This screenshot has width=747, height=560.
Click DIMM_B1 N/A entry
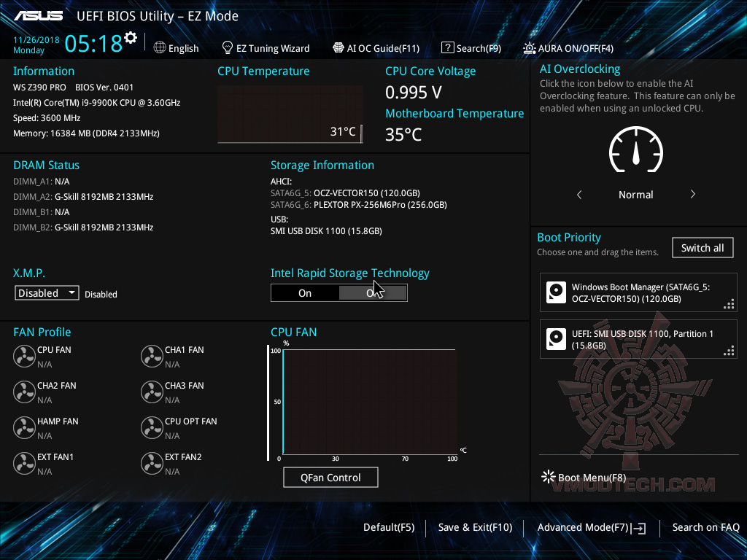[42, 212]
